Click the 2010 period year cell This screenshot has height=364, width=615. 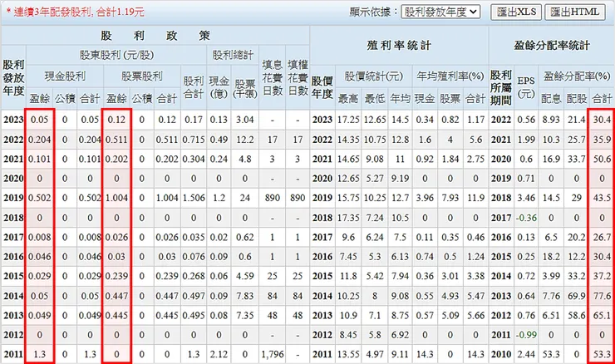pyautogui.click(x=501, y=354)
